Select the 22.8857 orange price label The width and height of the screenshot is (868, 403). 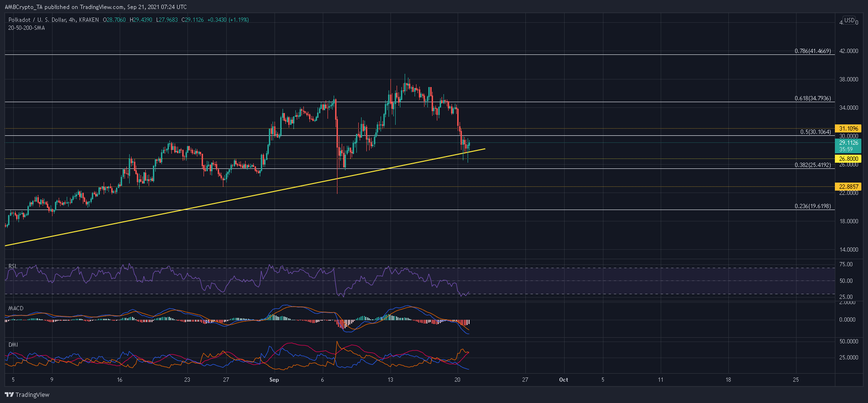click(x=848, y=187)
